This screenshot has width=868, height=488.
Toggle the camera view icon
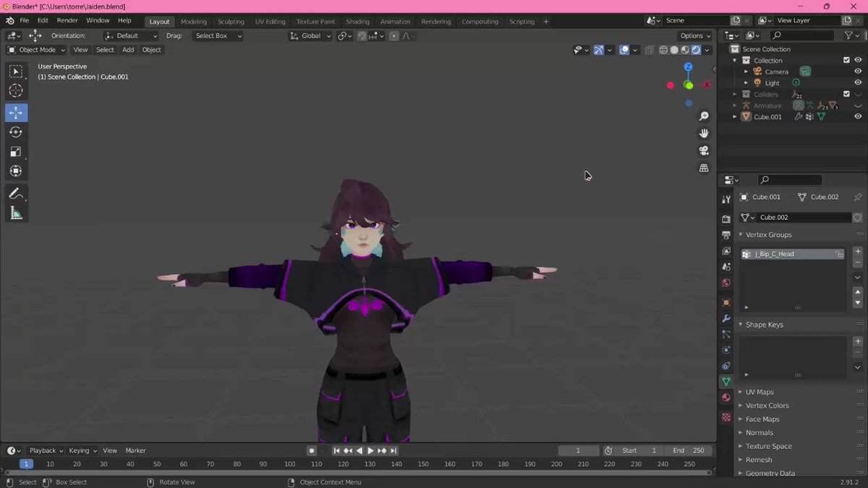(704, 151)
